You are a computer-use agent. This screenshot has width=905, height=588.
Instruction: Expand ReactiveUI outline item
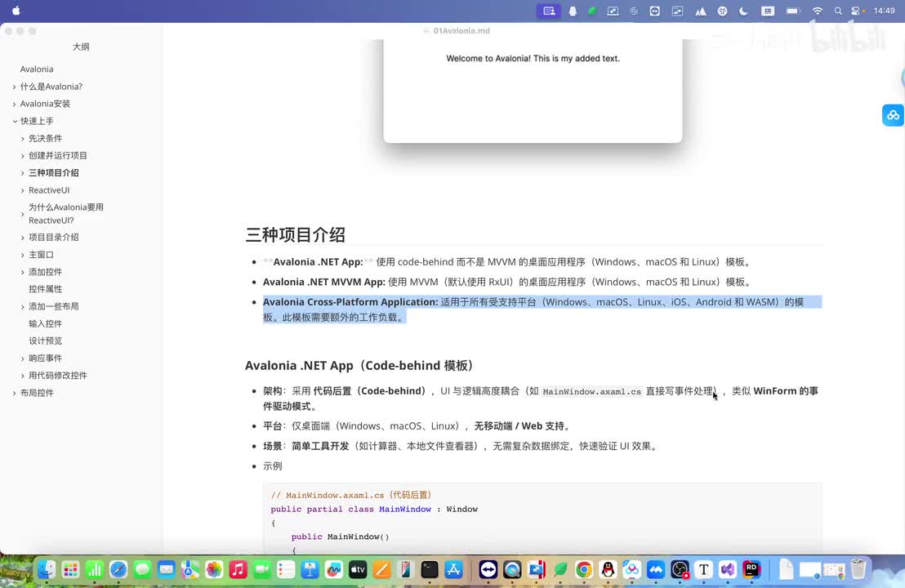coord(23,190)
